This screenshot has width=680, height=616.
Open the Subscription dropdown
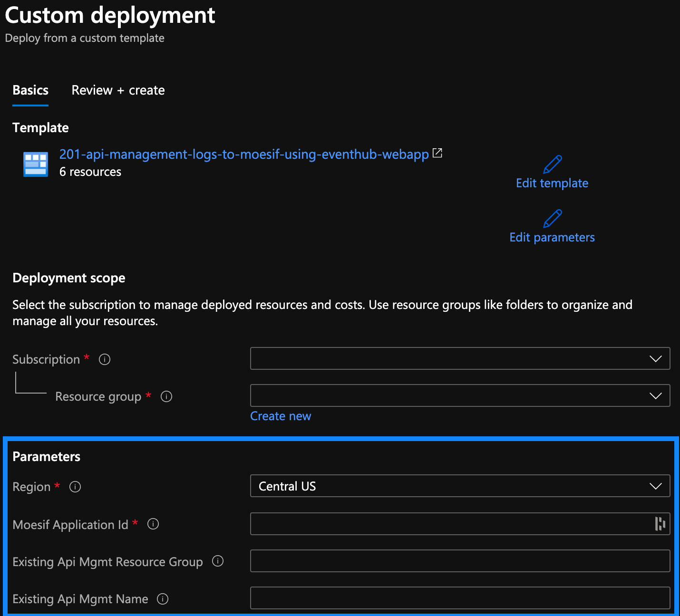656,358
